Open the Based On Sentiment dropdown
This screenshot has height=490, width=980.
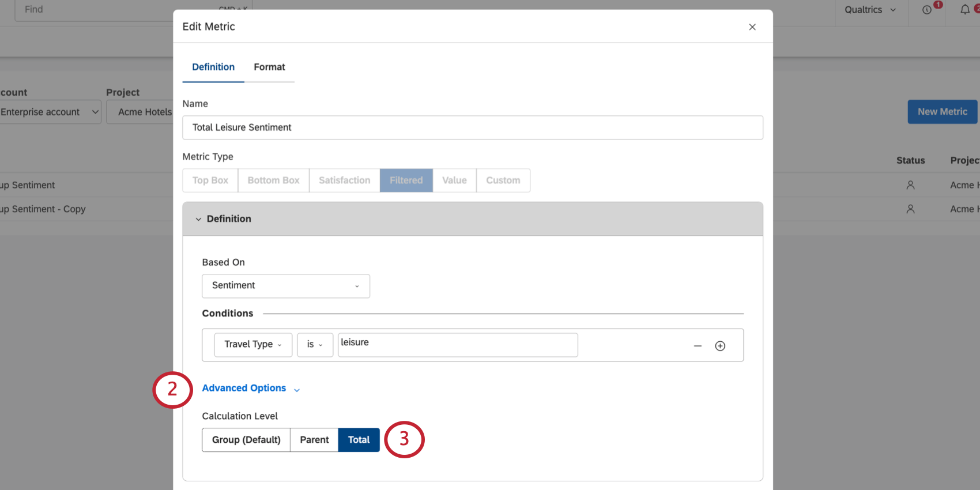click(286, 286)
